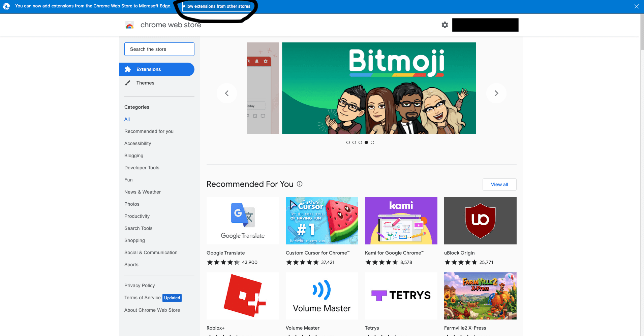Open the Privacy Policy link
The width and height of the screenshot is (644, 336).
click(x=139, y=285)
